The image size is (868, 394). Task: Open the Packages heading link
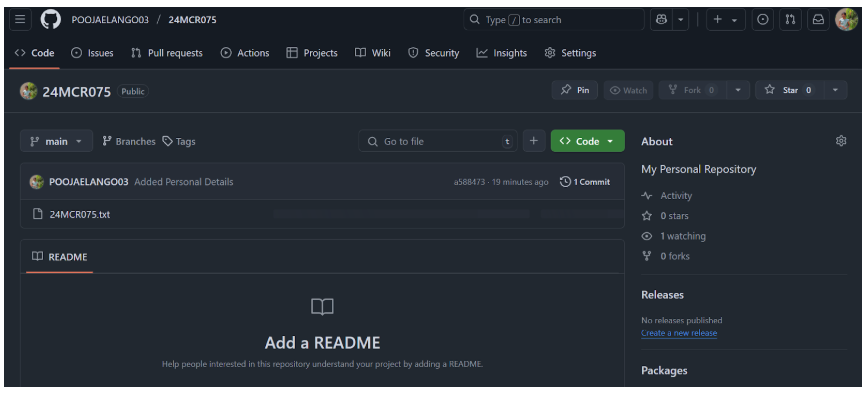click(664, 370)
